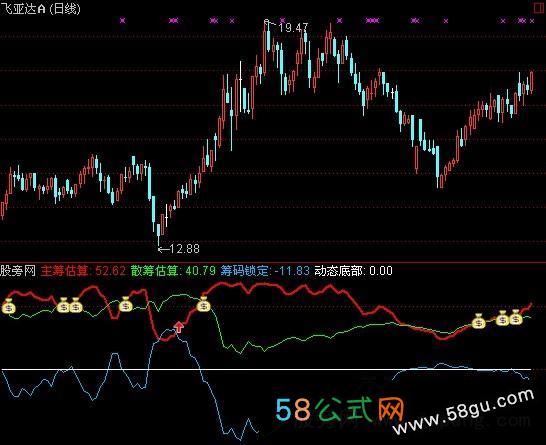Select the 主筹估算: 52.62 indicator label

click(x=83, y=271)
